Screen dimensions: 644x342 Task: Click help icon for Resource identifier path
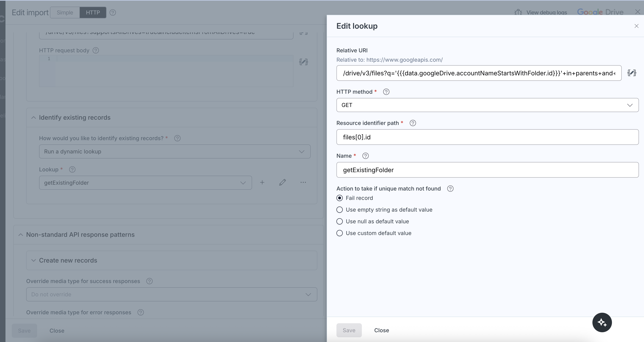pos(413,123)
